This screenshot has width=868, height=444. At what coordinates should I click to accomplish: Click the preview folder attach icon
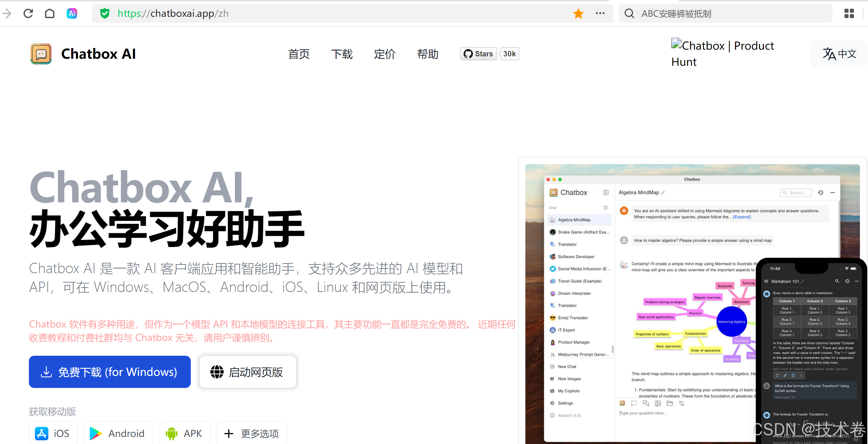click(669, 403)
